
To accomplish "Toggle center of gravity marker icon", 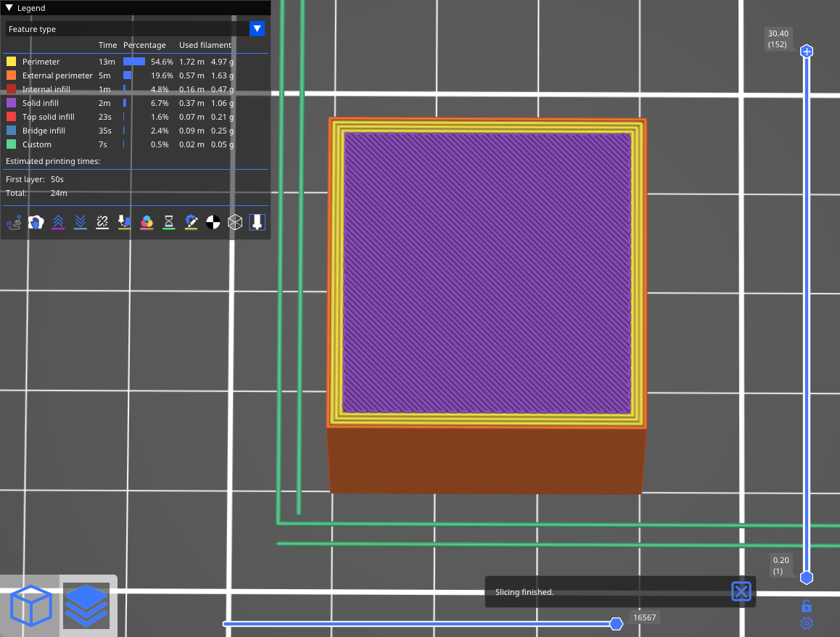I will point(213,222).
